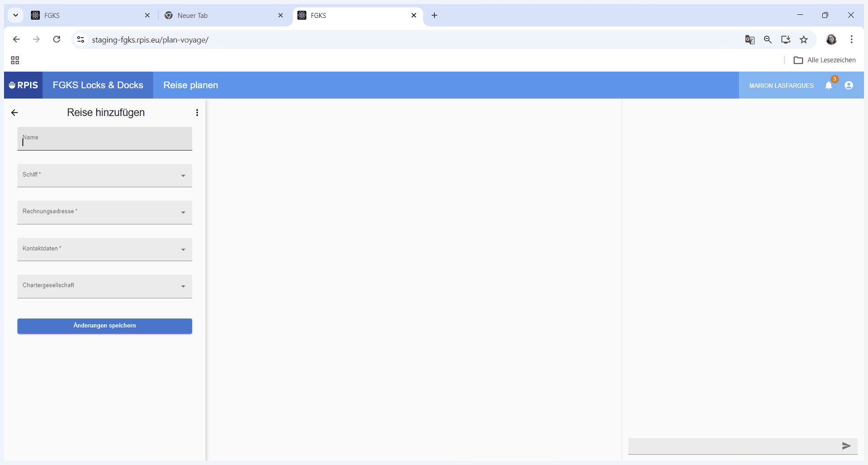This screenshot has width=868, height=465.
Task: Click the MARION LASFARGUES user name
Action: (781, 86)
